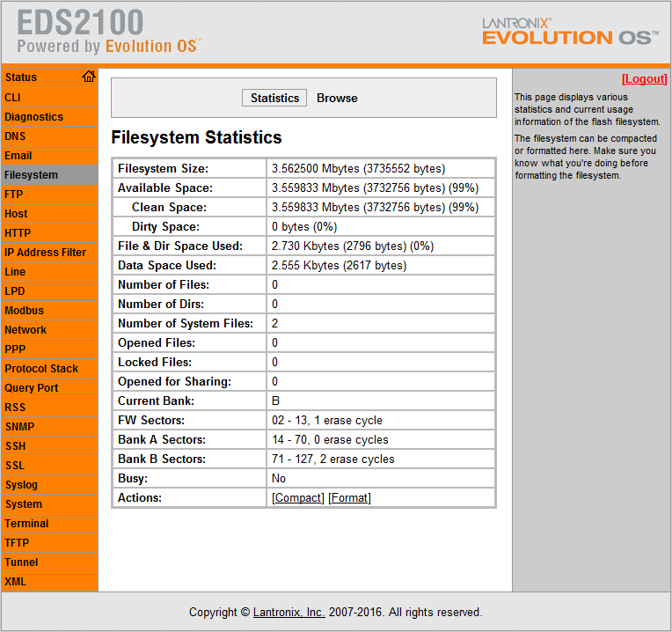Image resolution: width=672 pixels, height=632 pixels.
Task: Open IP Address Filter settings
Action: pos(50,252)
